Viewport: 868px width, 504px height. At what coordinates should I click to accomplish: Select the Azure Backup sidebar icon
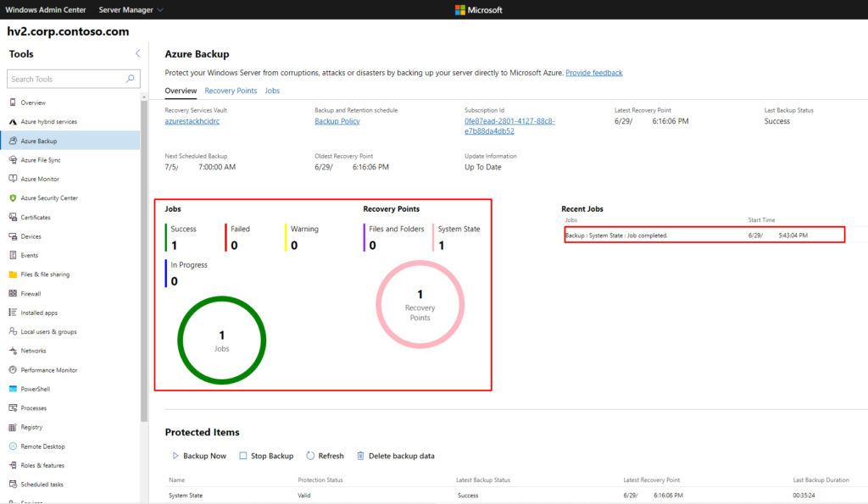(13, 141)
